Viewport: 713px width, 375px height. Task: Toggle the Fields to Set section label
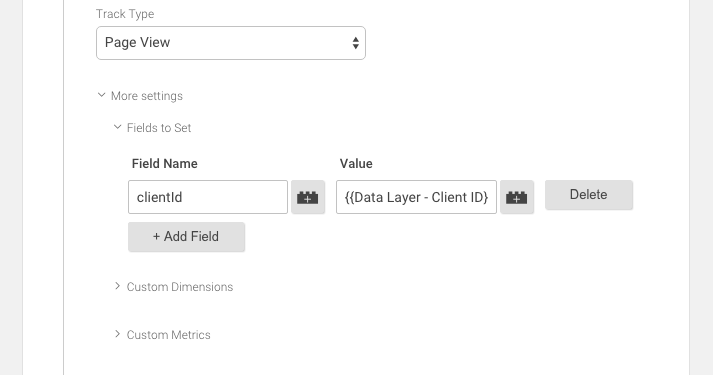pyautogui.click(x=159, y=128)
